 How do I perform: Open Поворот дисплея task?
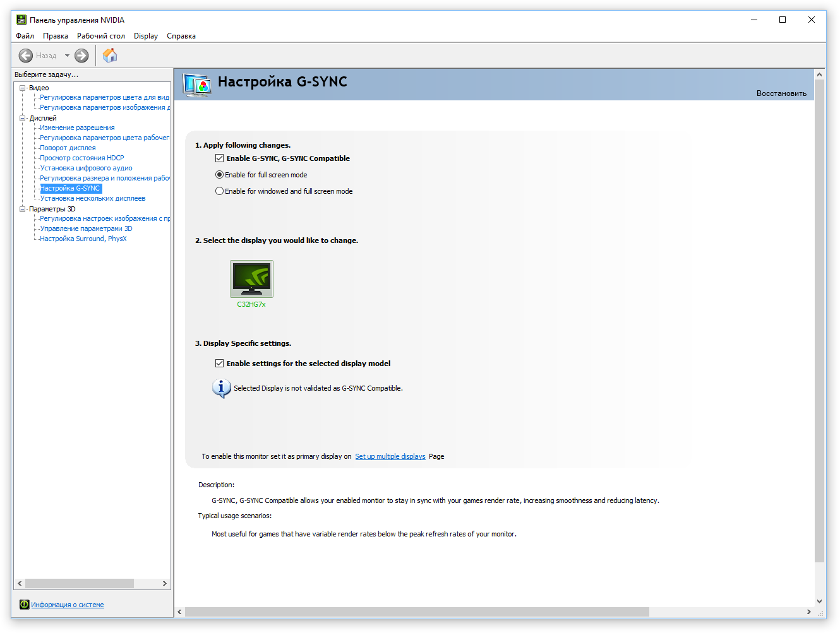(x=68, y=148)
